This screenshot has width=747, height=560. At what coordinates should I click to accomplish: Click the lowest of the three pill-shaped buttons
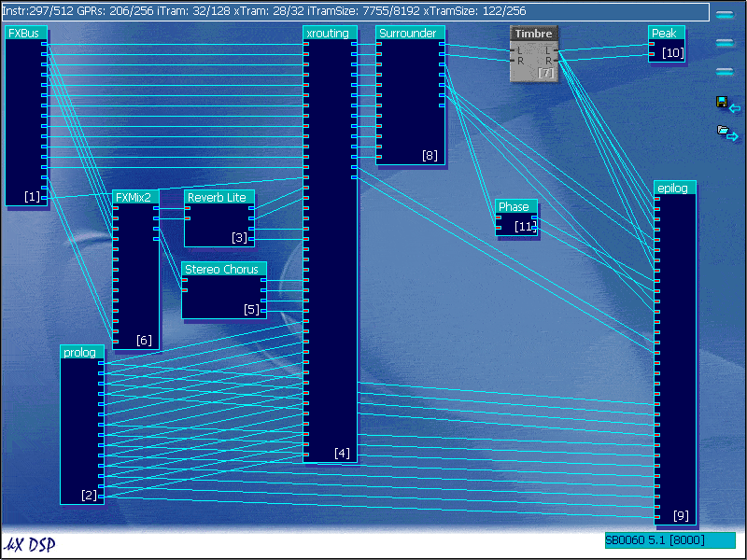tap(726, 72)
